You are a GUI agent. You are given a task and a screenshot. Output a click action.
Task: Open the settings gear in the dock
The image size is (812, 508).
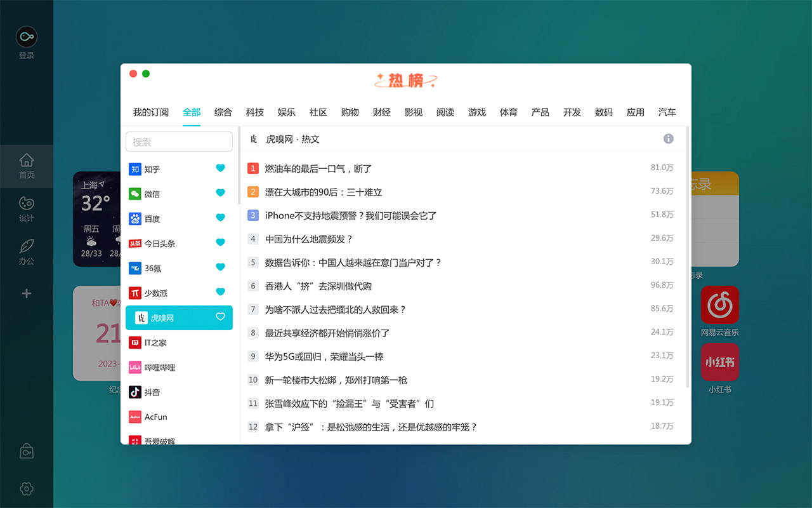pyautogui.click(x=26, y=489)
